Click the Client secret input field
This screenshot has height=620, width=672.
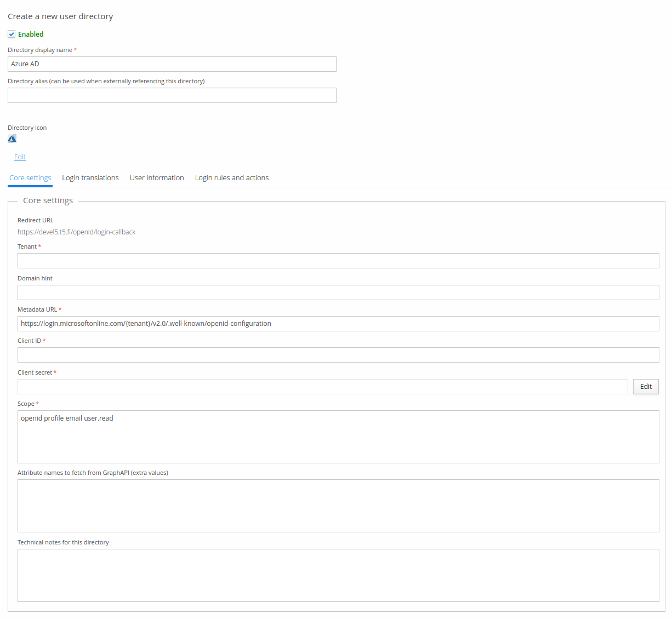point(322,387)
